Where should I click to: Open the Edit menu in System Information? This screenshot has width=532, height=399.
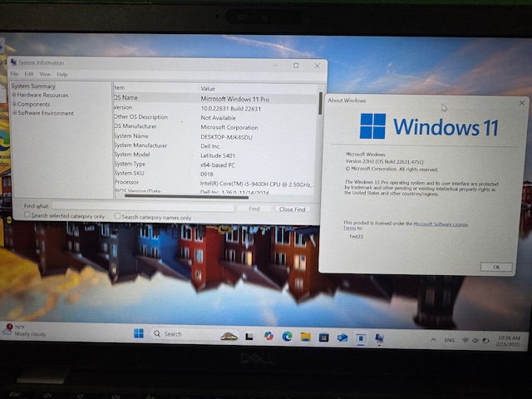[29, 74]
